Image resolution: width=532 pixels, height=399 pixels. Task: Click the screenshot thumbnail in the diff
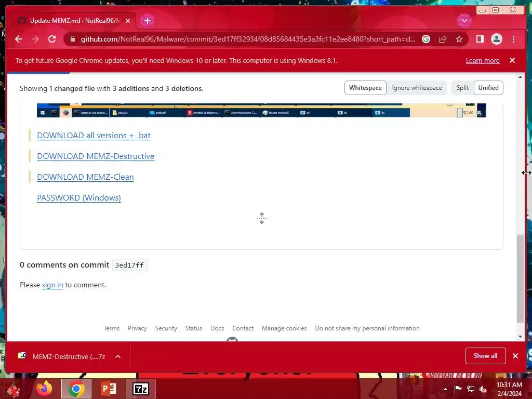[261, 110]
